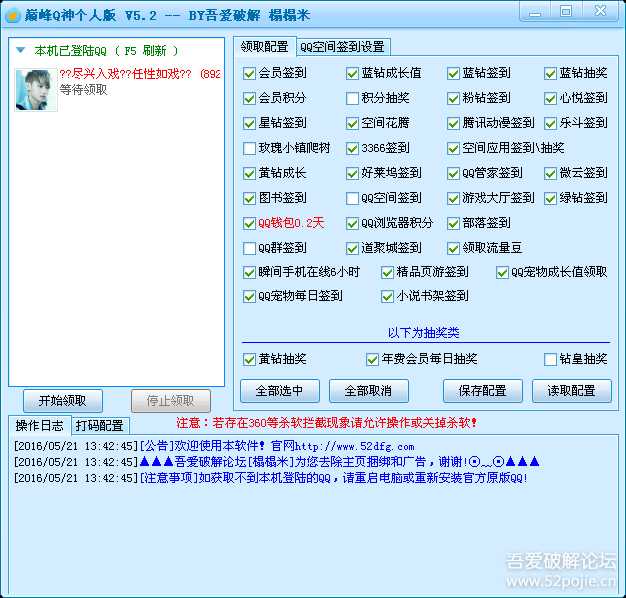Disable the 部落签到 checkbox
The height and width of the screenshot is (598, 626).
pos(453,223)
